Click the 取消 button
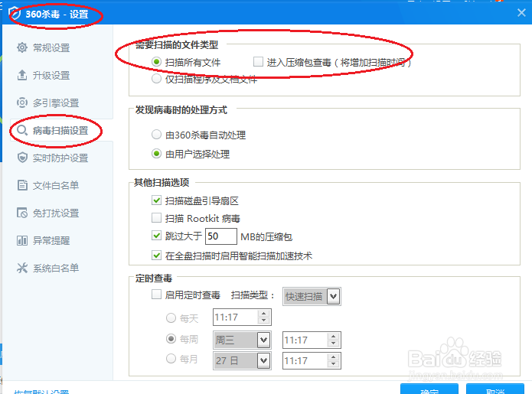 [x=495, y=389]
